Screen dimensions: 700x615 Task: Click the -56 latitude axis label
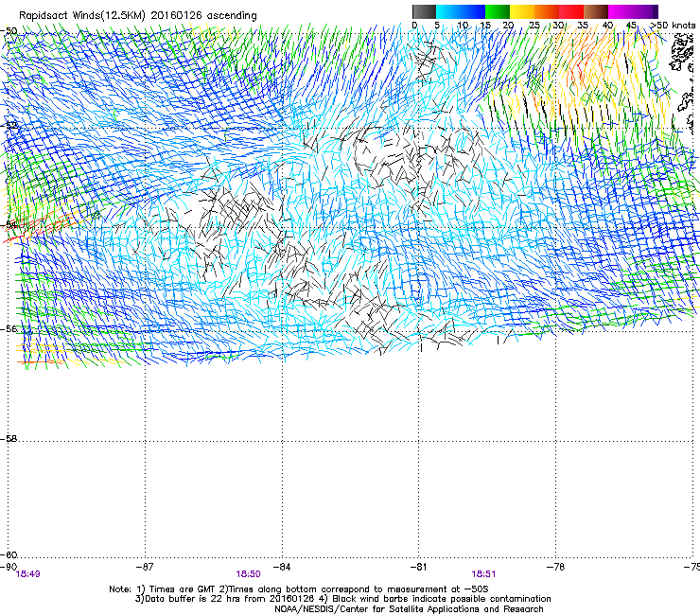tap(9, 328)
